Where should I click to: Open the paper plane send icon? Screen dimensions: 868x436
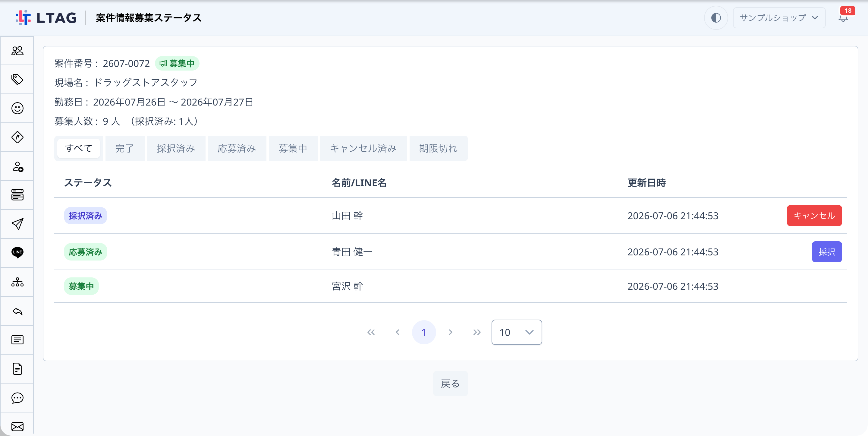(x=17, y=224)
